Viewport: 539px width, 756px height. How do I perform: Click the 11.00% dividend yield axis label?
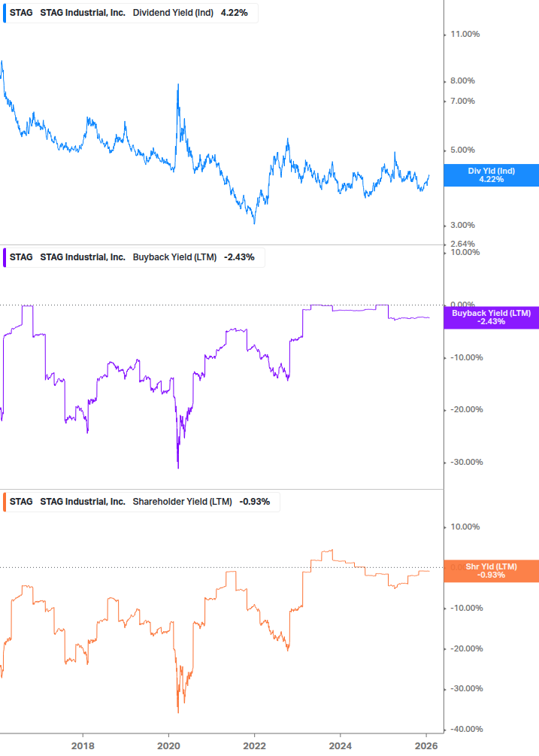[x=465, y=35]
